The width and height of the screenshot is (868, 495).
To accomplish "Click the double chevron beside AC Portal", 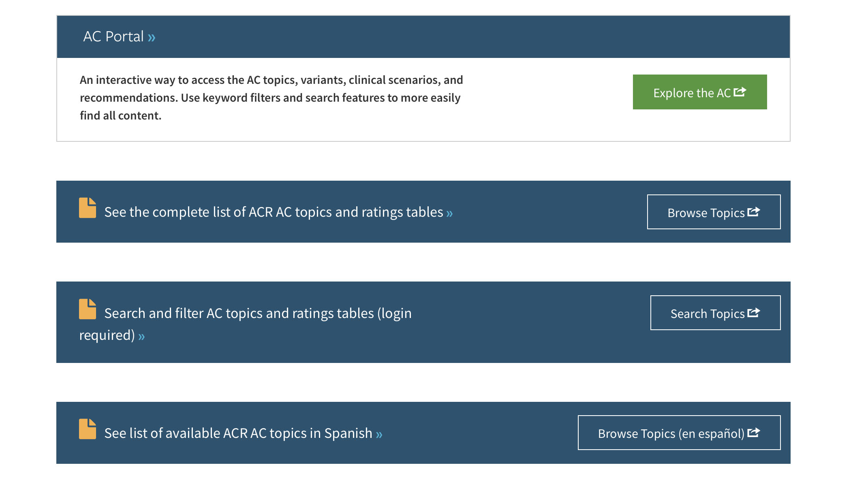I will pyautogui.click(x=152, y=38).
